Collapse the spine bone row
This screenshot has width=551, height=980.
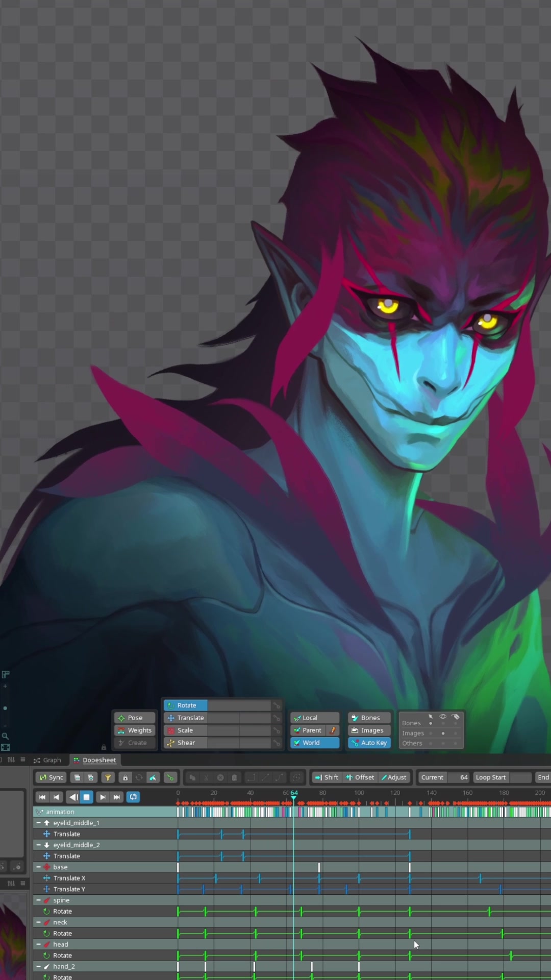pyautogui.click(x=38, y=900)
